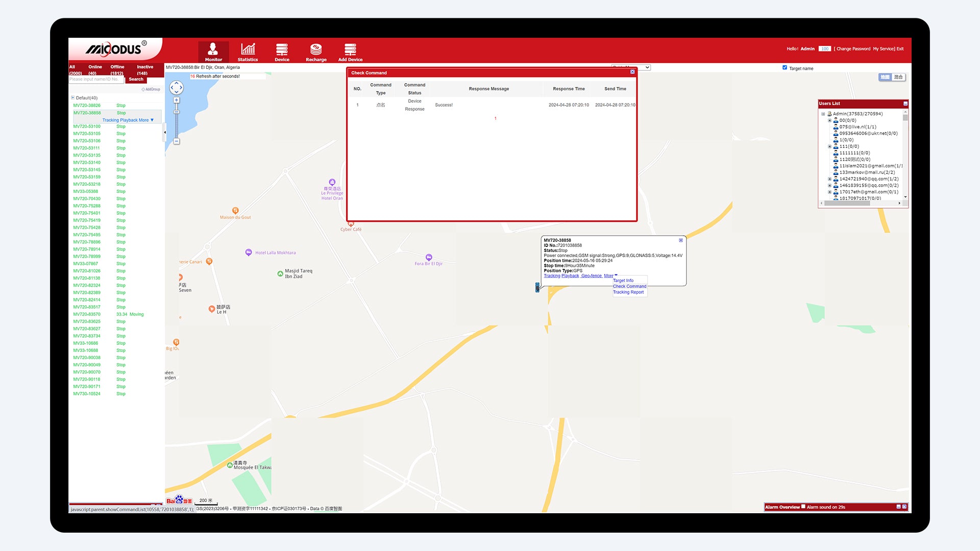Click the MiCODUS logo
This screenshot has width=980, height=551.
[116, 49]
